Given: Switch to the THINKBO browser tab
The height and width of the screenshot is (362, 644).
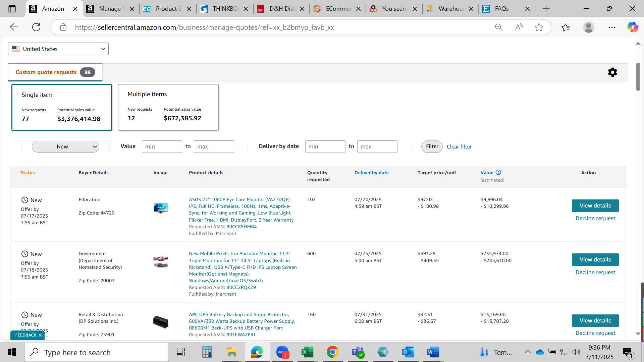Looking at the screenshot, I should click(223, 9).
